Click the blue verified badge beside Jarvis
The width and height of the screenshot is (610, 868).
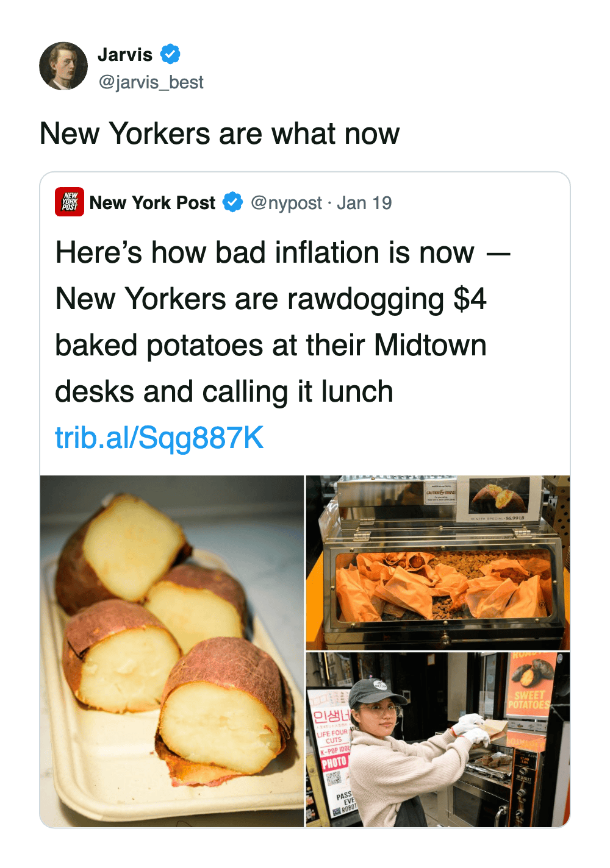click(170, 54)
